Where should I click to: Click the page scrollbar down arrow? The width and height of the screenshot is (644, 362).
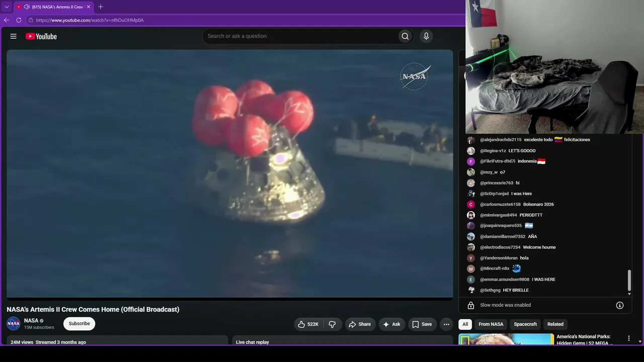point(640,341)
